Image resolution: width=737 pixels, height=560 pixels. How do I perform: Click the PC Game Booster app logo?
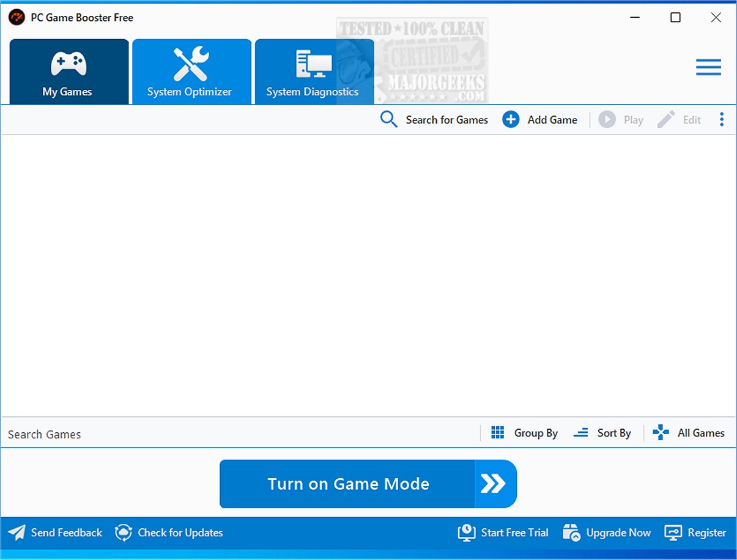point(17,17)
